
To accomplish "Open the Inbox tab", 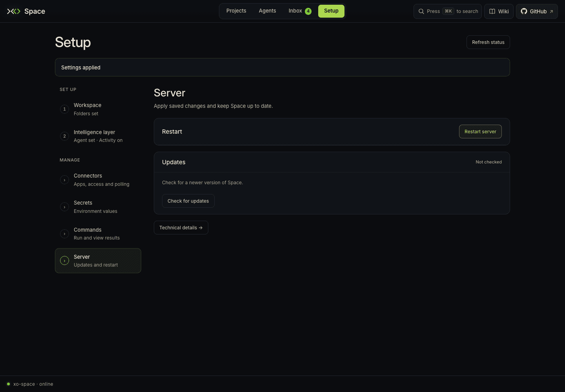I will 300,11.
